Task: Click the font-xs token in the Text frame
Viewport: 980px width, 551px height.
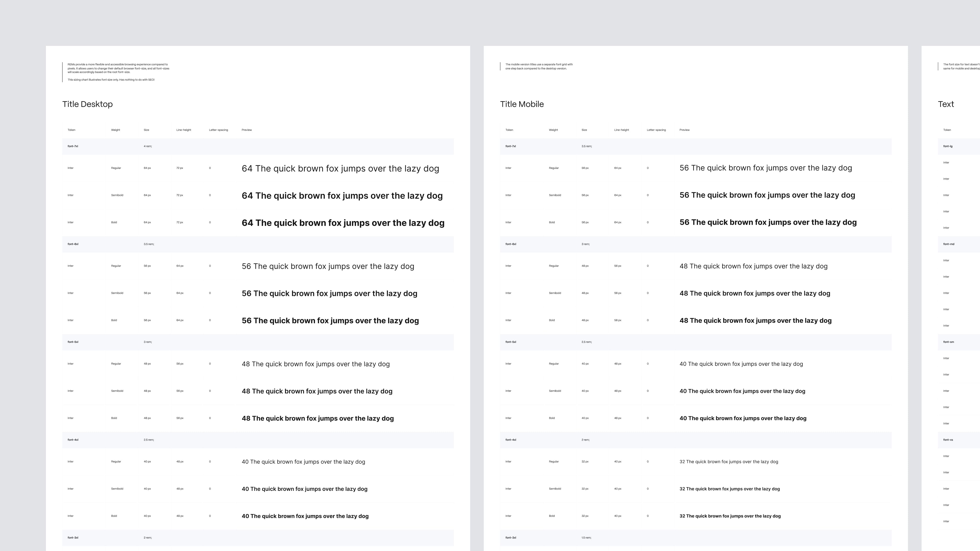Action: click(948, 440)
